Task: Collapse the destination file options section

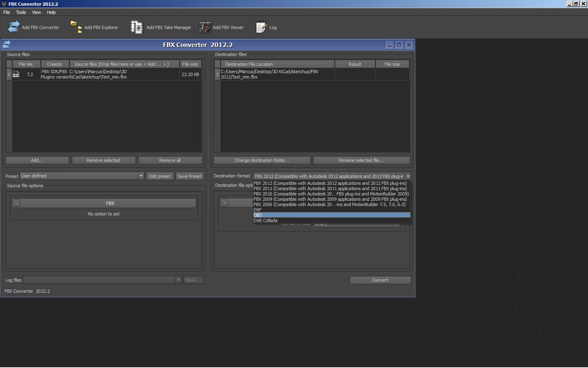Action: (225, 203)
